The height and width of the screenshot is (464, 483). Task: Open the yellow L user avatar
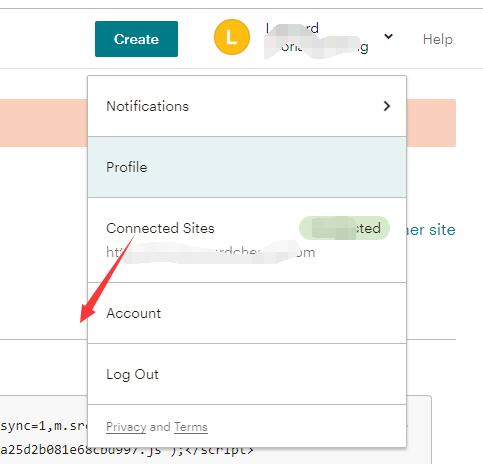click(x=232, y=37)
